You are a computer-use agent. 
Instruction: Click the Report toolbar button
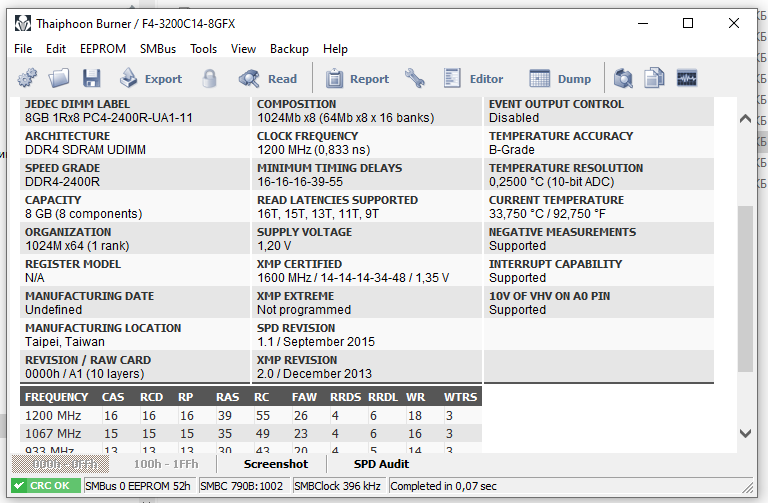357,78
